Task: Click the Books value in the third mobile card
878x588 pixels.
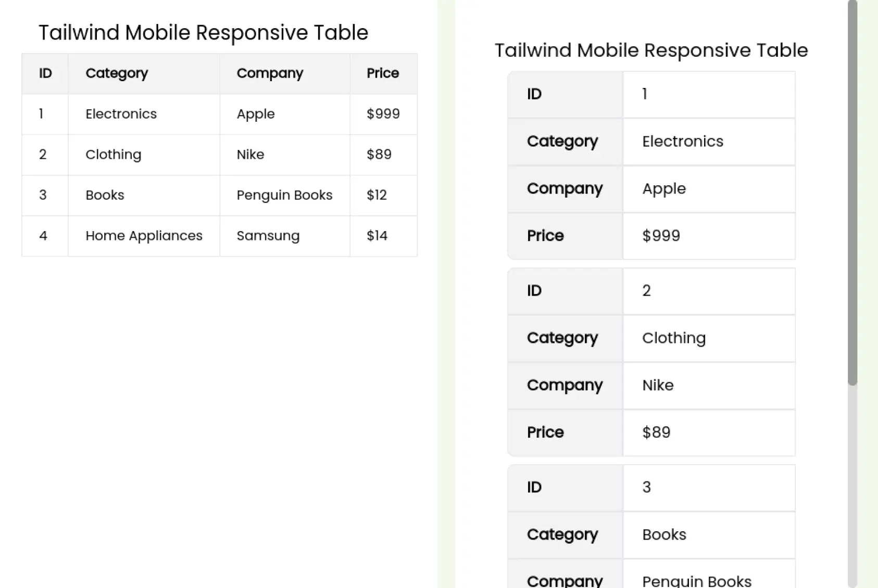Action: (663, 534)
